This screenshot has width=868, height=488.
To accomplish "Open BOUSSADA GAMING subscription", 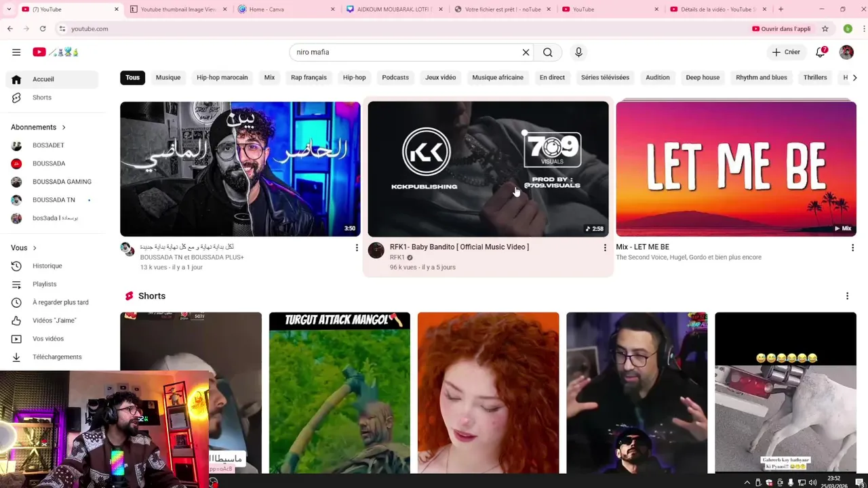I will (52, 182).
